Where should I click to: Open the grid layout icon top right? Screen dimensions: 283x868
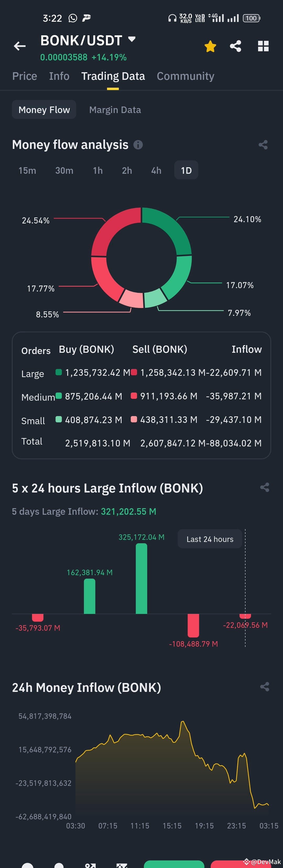[x=263, y=46]
